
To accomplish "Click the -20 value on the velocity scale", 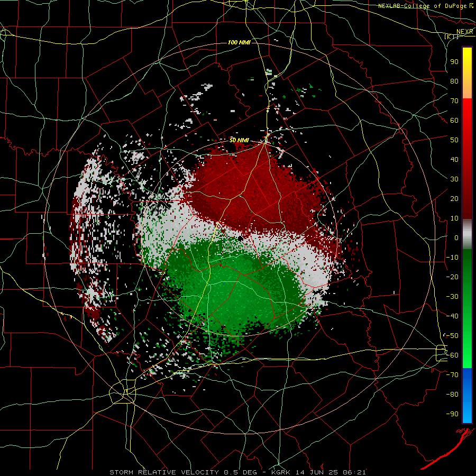I will [452, 277].
